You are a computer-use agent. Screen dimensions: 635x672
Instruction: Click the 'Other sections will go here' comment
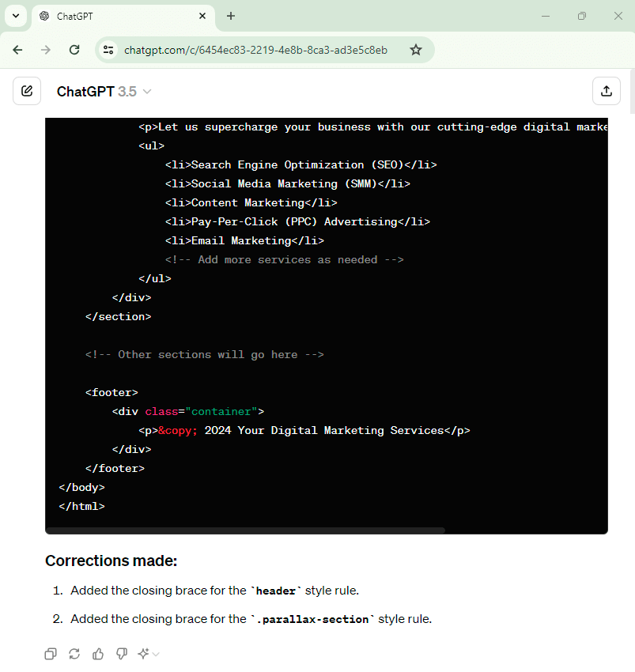pyautogui.click(x=205, y=354)
